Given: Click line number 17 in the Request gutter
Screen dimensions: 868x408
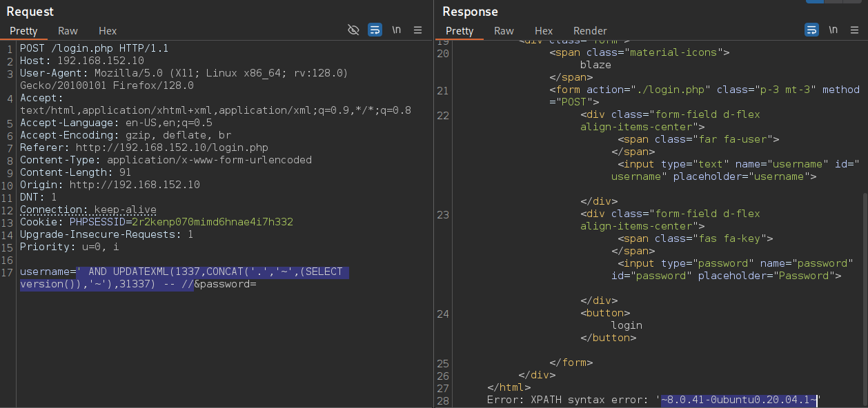Looking at the screenshot, I should coord(8,272).
